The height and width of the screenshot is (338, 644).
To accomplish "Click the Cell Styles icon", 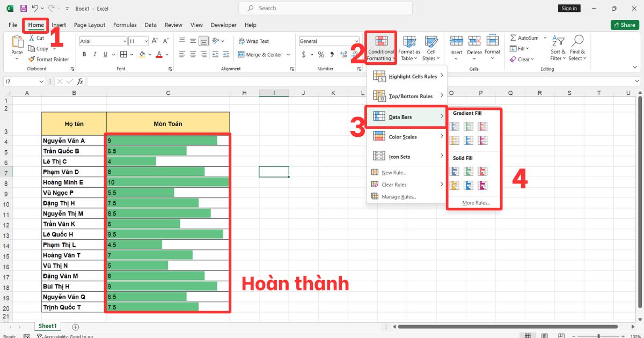I will [x=430, y=48].
